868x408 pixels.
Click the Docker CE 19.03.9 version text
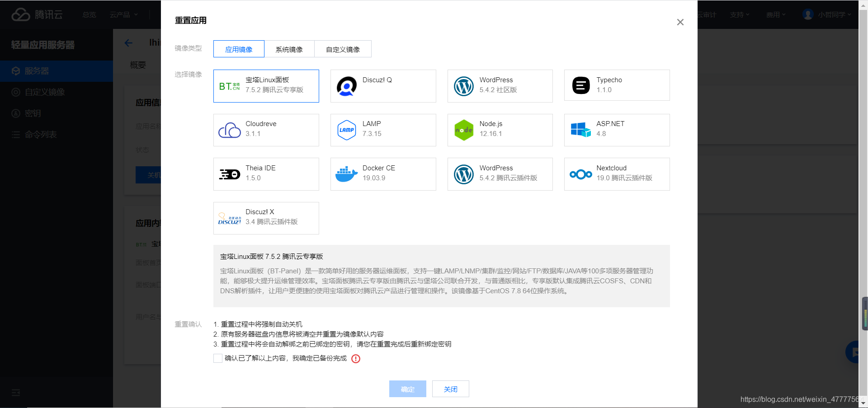374,178
